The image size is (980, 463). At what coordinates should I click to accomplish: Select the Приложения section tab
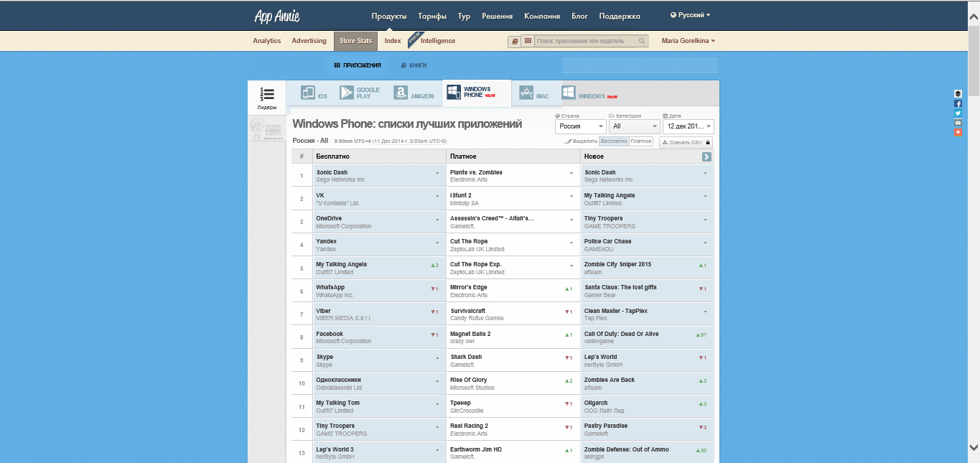(x=358, y=65)
